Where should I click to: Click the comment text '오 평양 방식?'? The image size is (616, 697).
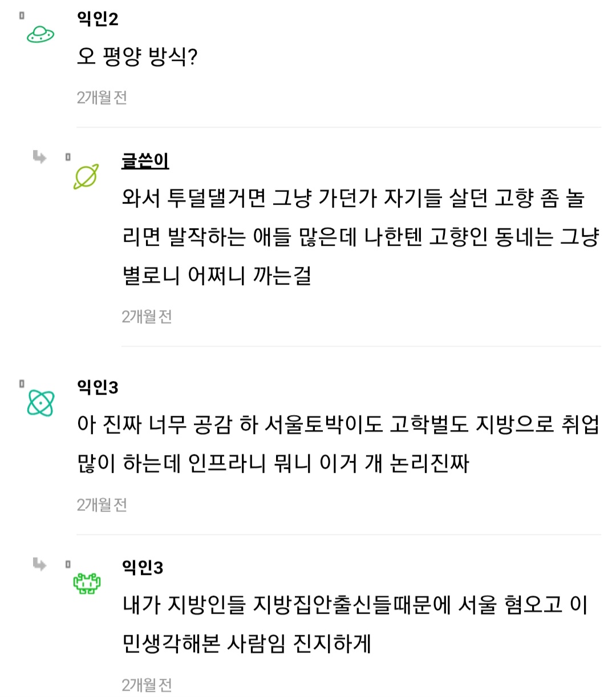137,56
